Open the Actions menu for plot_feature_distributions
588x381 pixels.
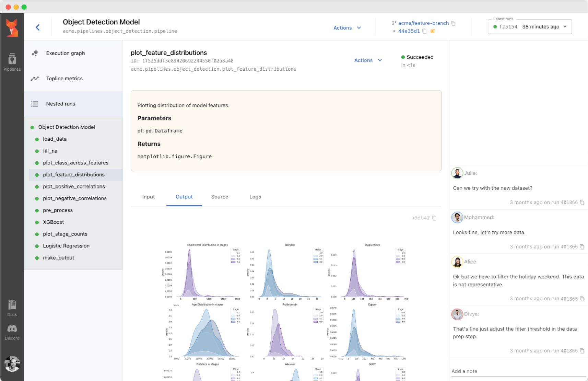[x=368, y=60]
